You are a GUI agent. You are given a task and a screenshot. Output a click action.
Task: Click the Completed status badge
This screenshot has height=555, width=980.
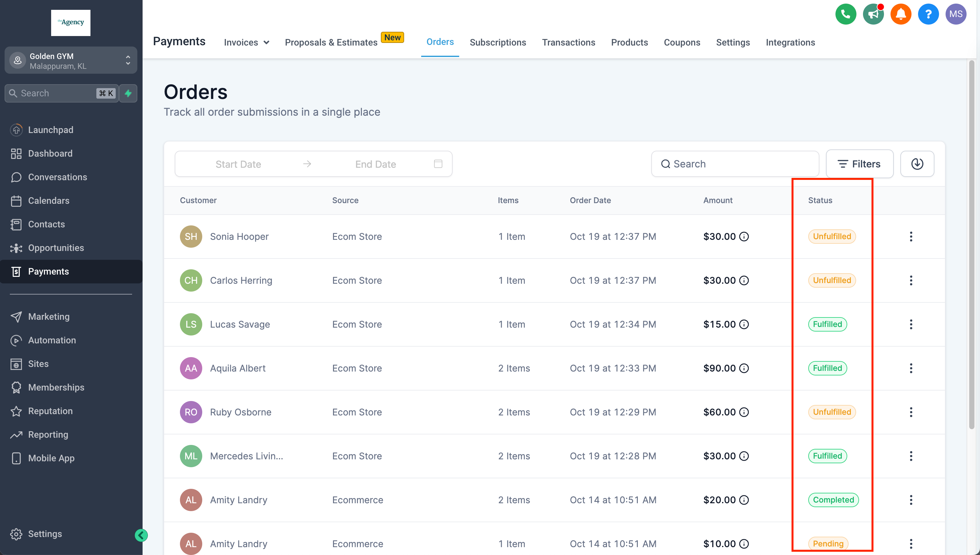[x=833, y=500]
